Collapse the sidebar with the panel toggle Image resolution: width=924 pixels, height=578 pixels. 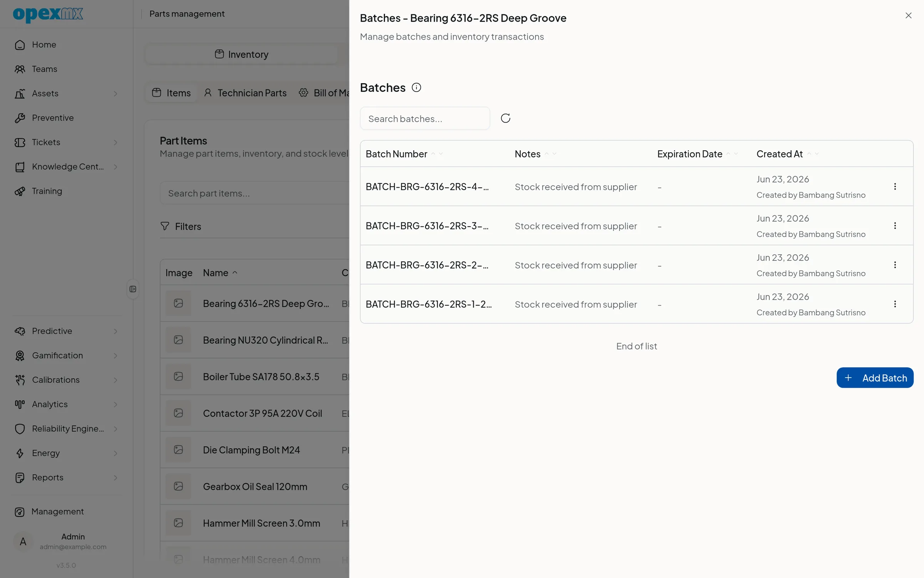(133, 289)
